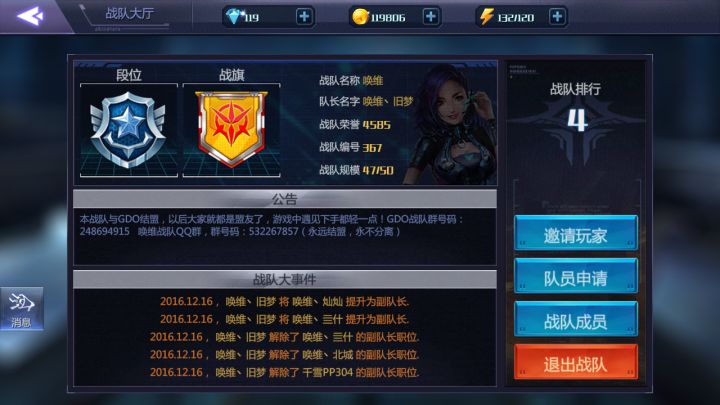Open the 消息 messages icon
Viewport: 720px width, 405px height.
22,308
